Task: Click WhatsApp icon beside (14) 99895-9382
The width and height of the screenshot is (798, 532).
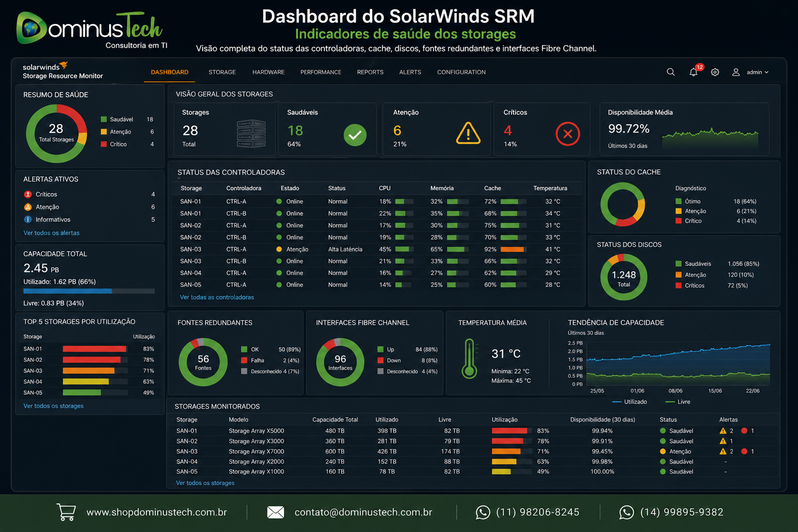Action: (x=626, y=512)
